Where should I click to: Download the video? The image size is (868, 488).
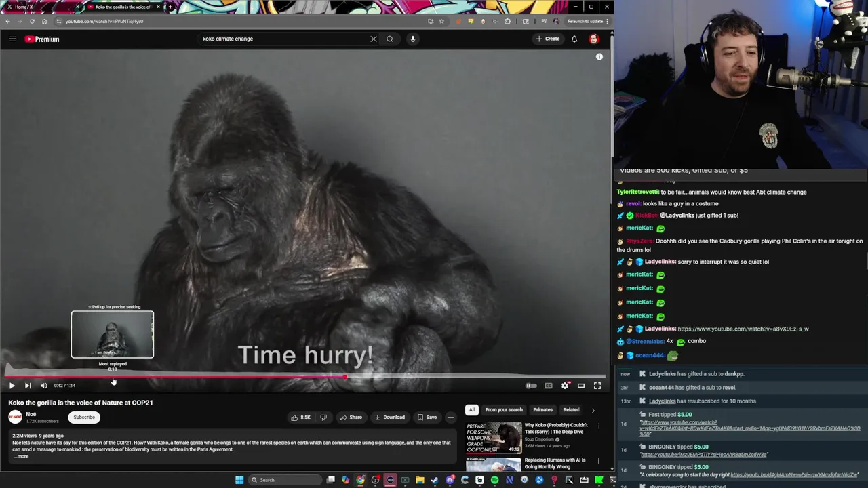point(390,418)
